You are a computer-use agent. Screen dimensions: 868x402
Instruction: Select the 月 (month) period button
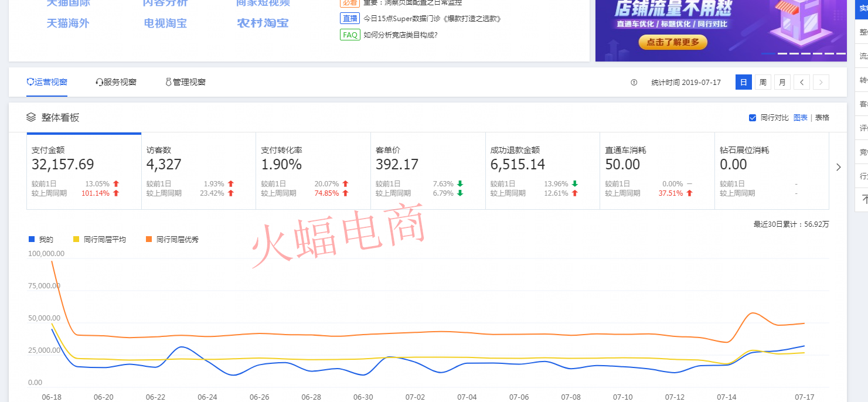[782, 83]
